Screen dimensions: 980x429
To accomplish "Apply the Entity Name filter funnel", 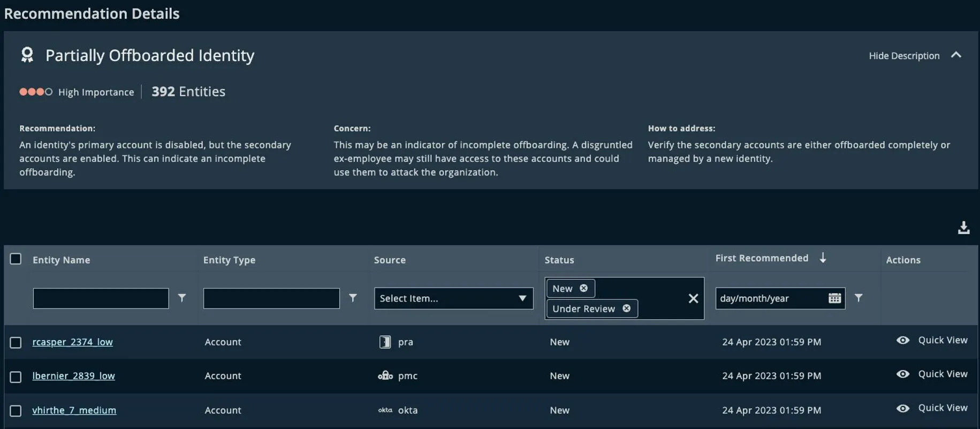I will tap(182, 298).
